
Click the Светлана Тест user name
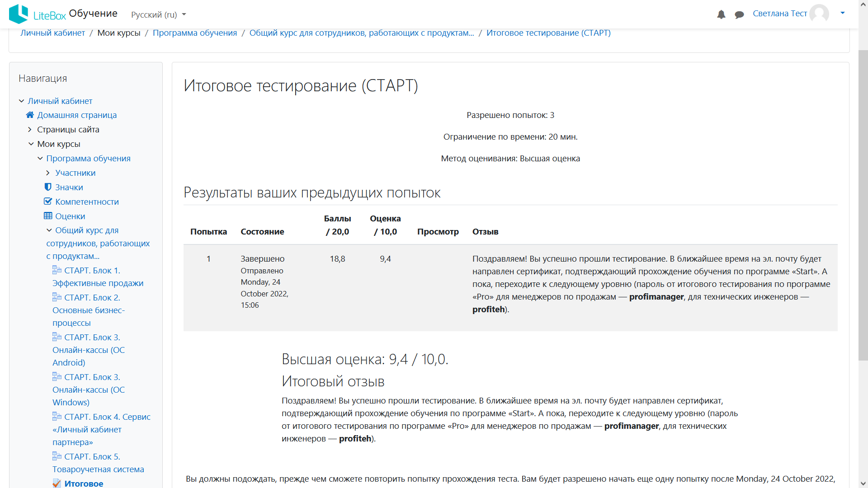780,14
